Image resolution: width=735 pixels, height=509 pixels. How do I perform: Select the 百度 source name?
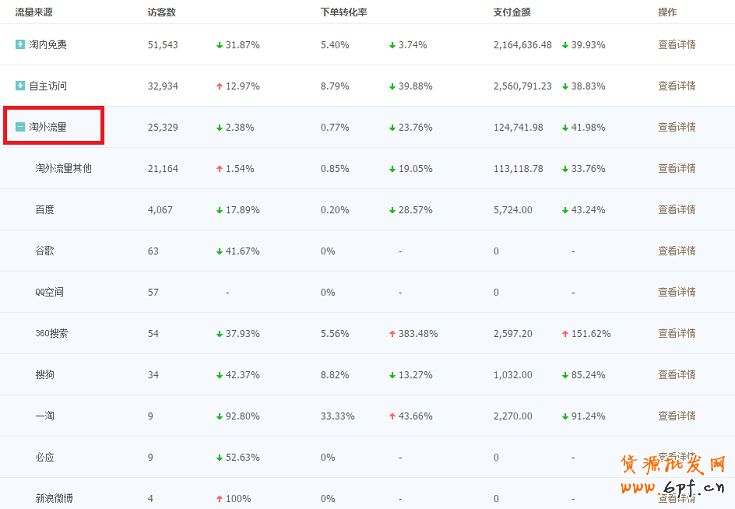pos(45,210)
